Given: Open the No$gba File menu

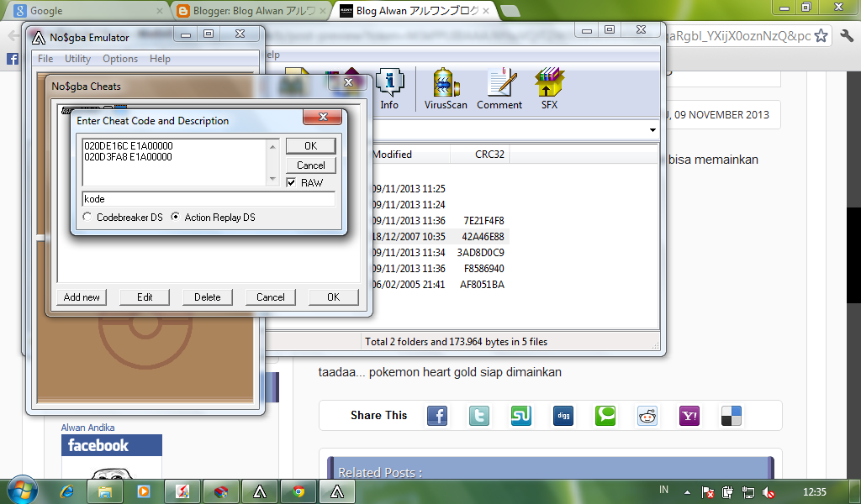Looking at the screenshot, I should pos(45,59).
